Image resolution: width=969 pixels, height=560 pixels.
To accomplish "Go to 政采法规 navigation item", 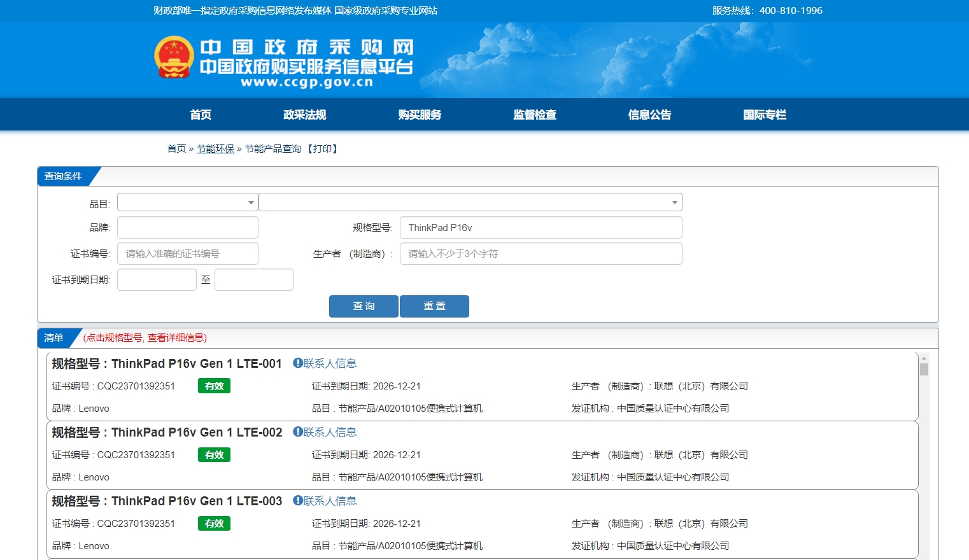I will [304, 115].
